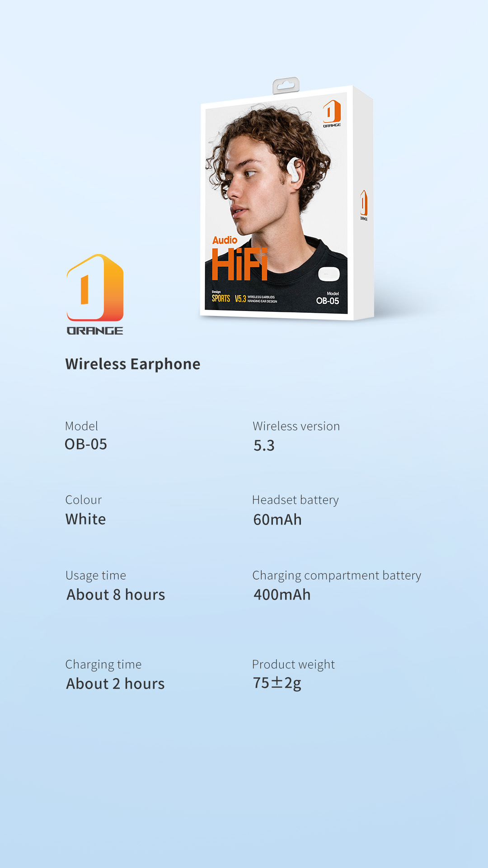Screen dimensions: 488x868
Task: Click the orange HiFi text on box
Action: tap(239, 264)
